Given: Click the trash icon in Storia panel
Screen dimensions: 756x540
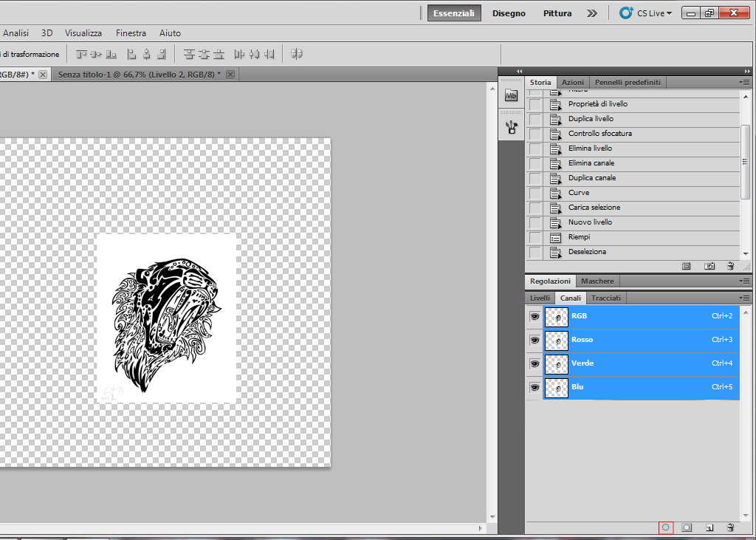Looking at the screenshot, I should 730,266.
